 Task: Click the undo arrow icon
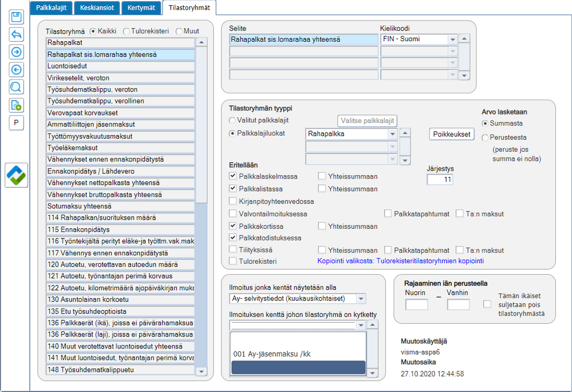17,34
